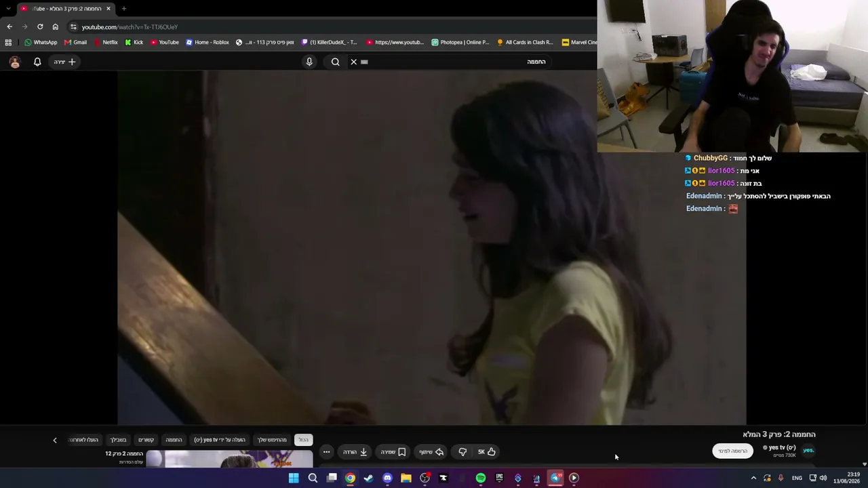
Task: Open the recommended video thumbnail
Action: 229,459
